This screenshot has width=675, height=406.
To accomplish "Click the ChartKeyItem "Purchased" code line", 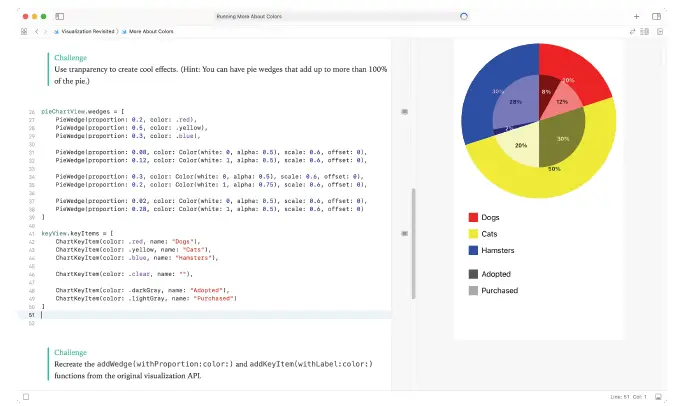I will (146, 298).
